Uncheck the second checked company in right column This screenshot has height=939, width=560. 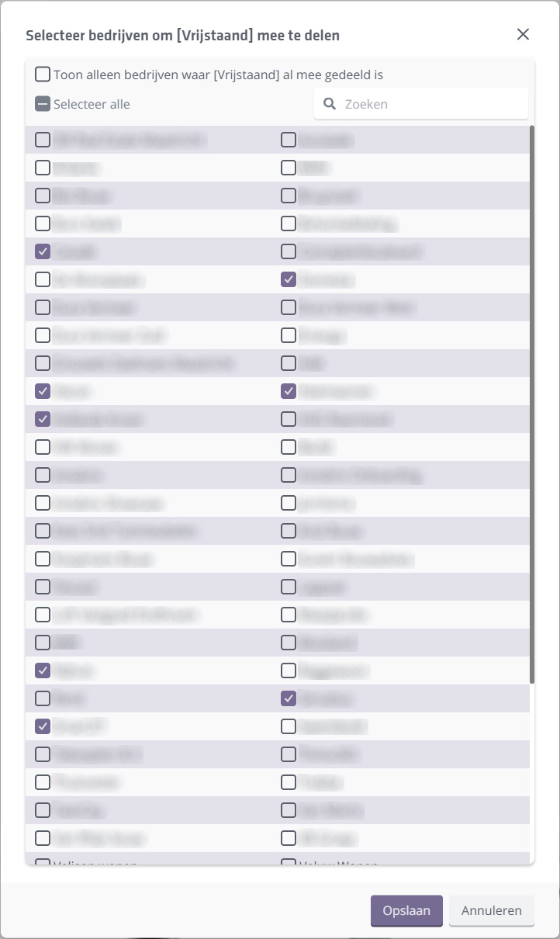click(x=289, y=391)
